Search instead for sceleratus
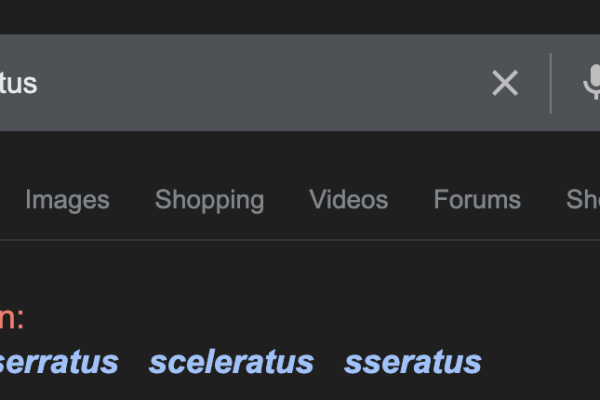Image resolution: width=600 pixels, height=400 pixels. click(231, 362)
